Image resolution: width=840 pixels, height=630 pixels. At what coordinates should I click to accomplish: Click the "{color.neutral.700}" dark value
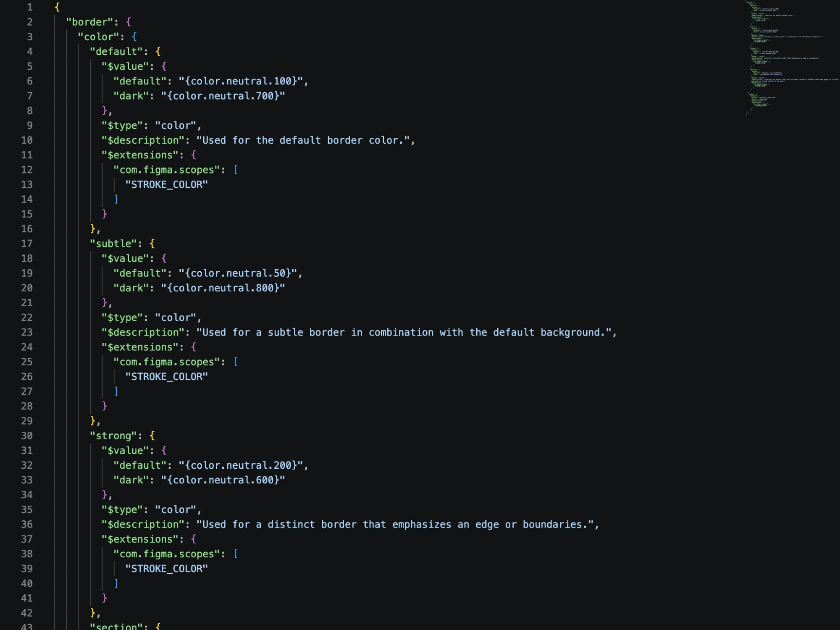[x=223, y=96]
